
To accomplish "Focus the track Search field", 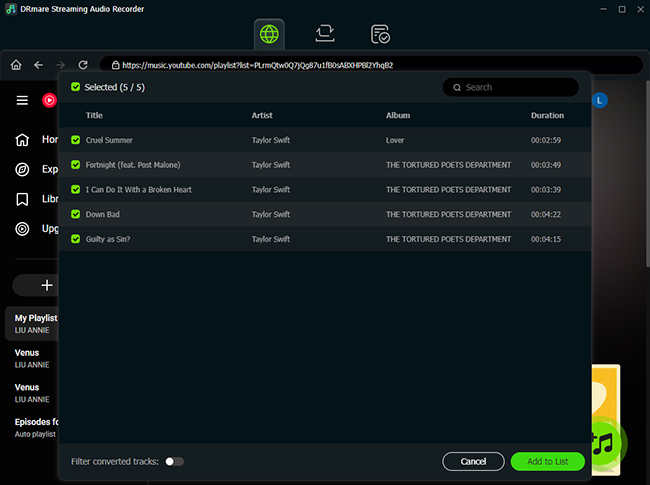I will (510, 87).
